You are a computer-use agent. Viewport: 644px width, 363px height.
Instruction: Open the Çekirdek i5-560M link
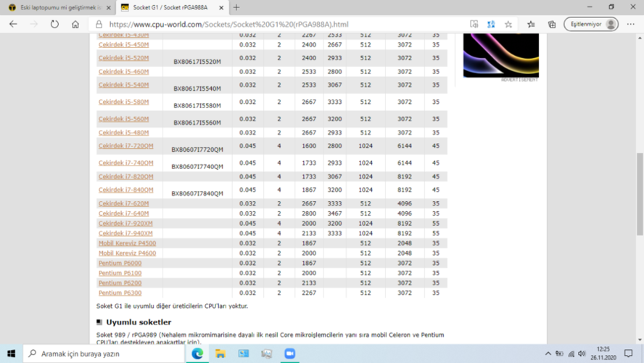click(123, 119)
